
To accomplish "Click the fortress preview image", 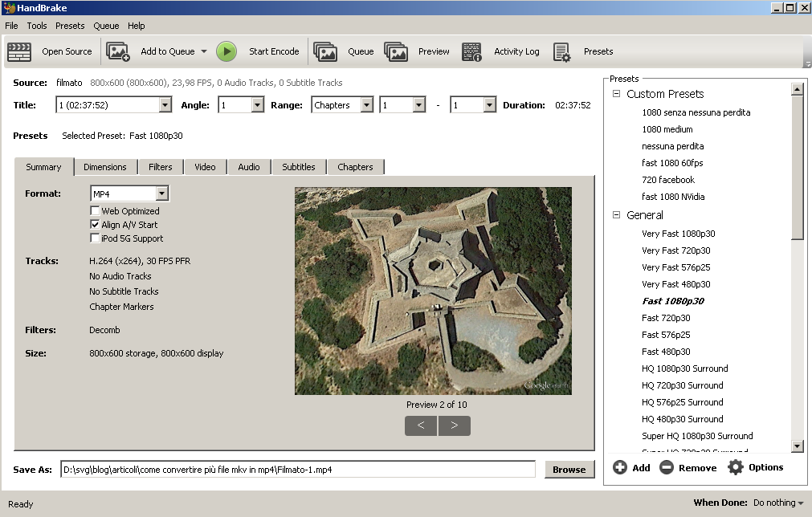I will [433, 291].
